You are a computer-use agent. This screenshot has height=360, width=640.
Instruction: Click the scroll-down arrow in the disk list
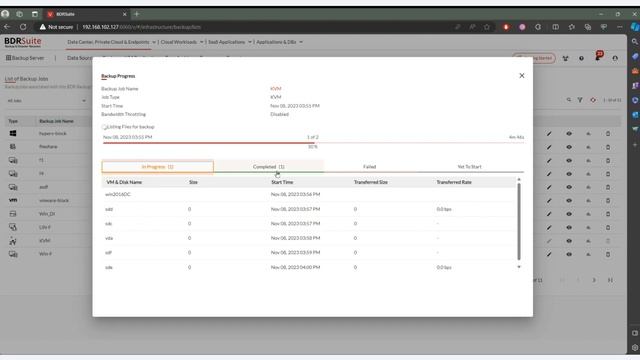(x=519, y=267)
